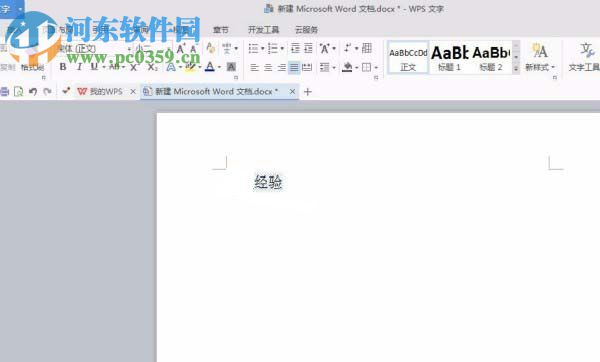
Task: Increase paragraph indent
Action: pos(308,48)
